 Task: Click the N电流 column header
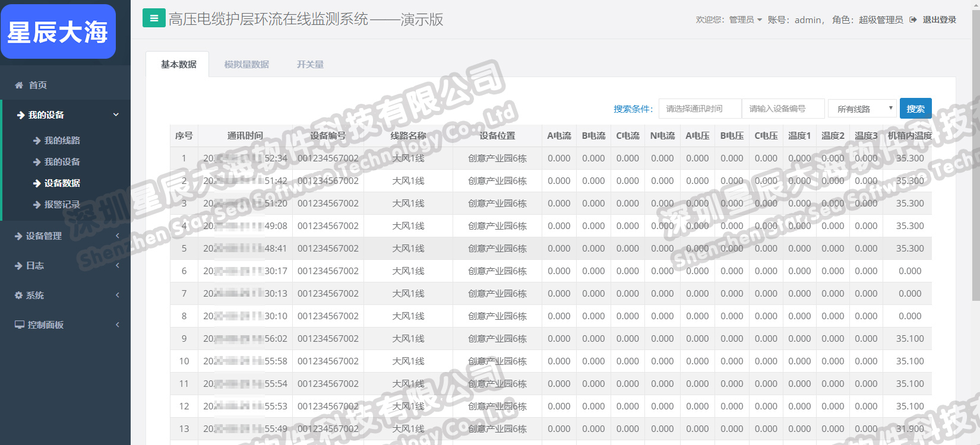(662, 136)
